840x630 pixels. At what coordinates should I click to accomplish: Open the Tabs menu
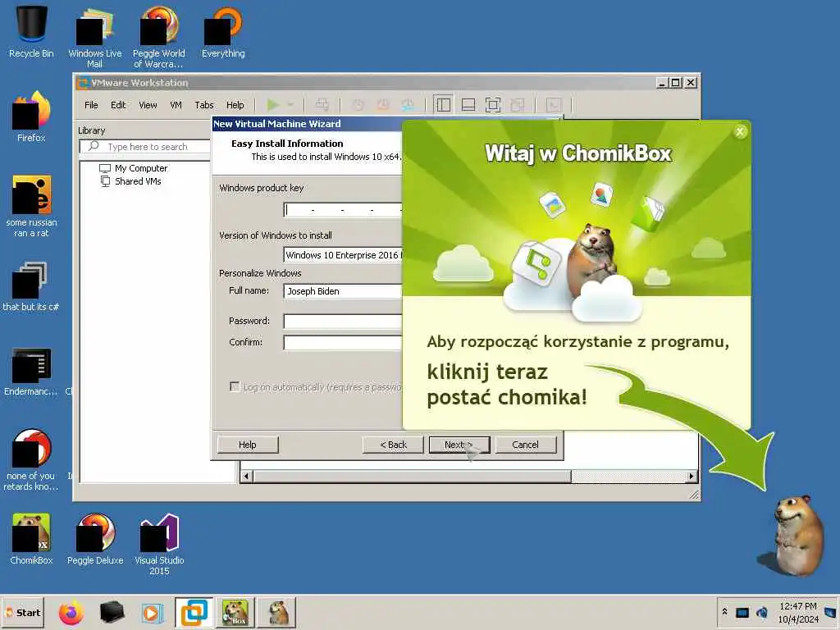tap(204, 105)
